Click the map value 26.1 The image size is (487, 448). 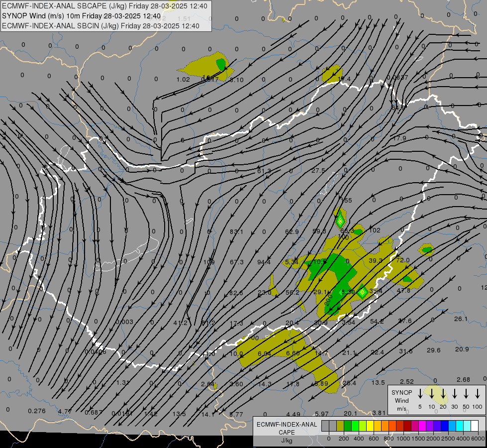461,319
